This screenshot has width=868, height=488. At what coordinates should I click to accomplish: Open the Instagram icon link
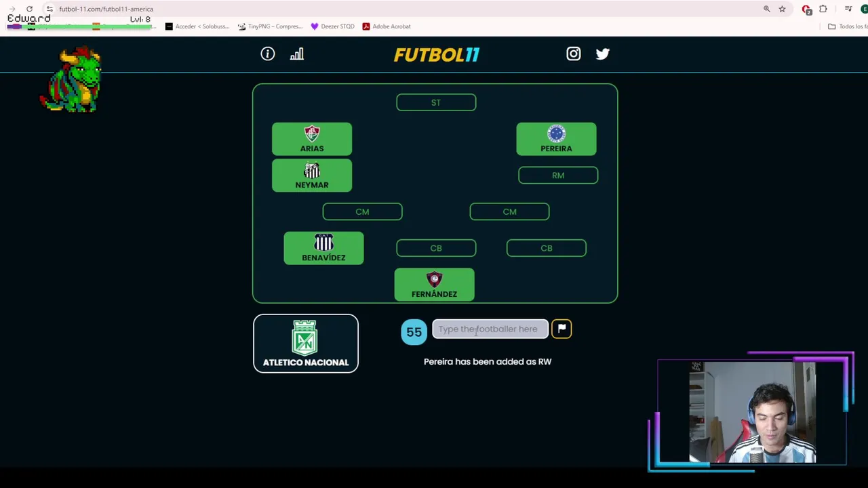coord(574,54)
